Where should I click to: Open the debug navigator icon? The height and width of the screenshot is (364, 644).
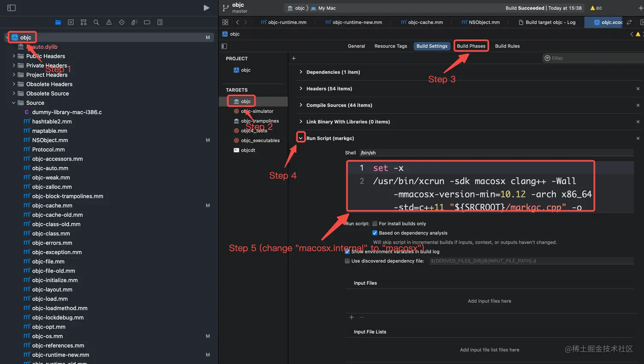point(135,22)
